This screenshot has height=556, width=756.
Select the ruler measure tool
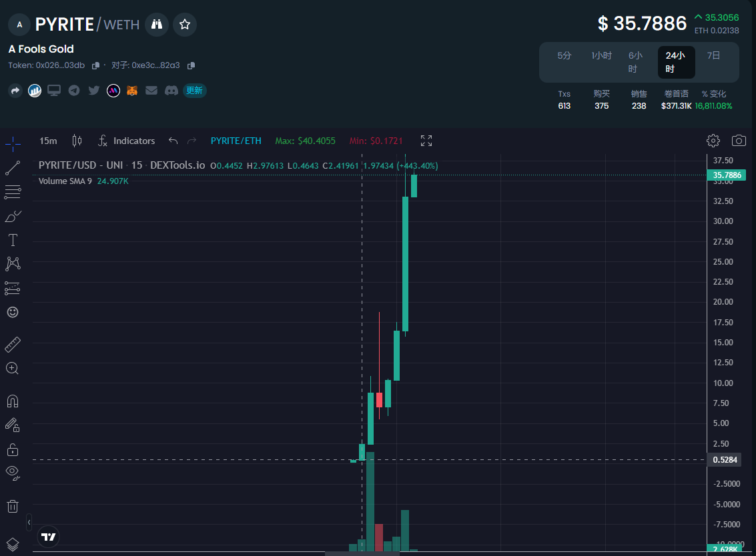click(13, 344)
